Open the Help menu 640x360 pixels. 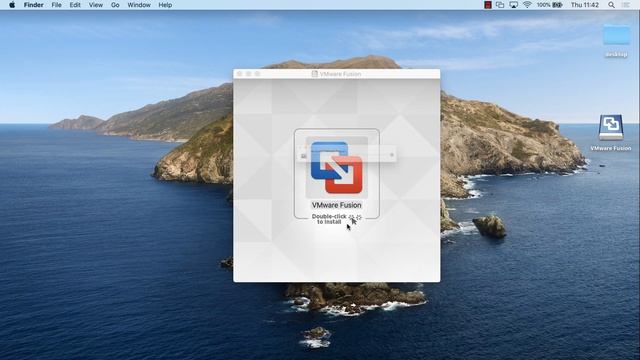tap(165, 5)
